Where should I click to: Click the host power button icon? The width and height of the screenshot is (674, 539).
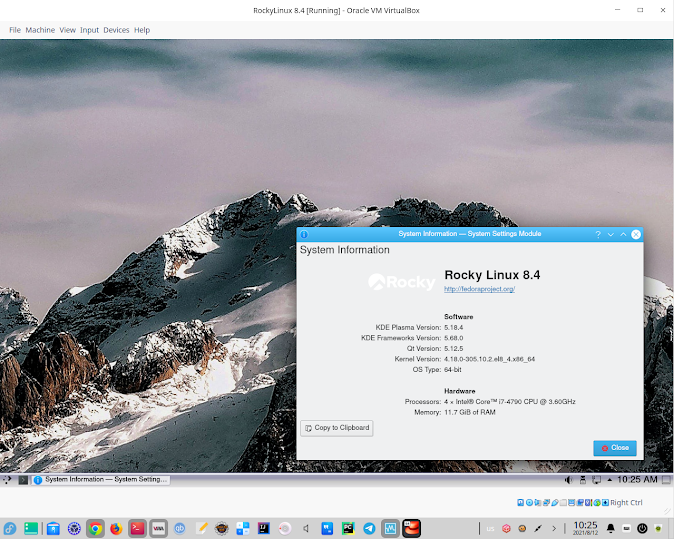point(642,528)
